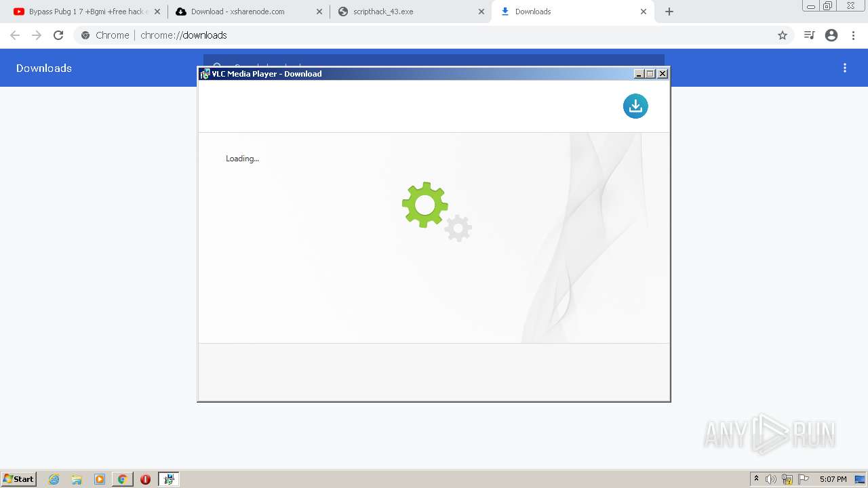Image resolution: width=868 pixels, height=488 pixels.
Task: Switch to the scripthack_43.exe tab
Action: [x=410, y=12]
